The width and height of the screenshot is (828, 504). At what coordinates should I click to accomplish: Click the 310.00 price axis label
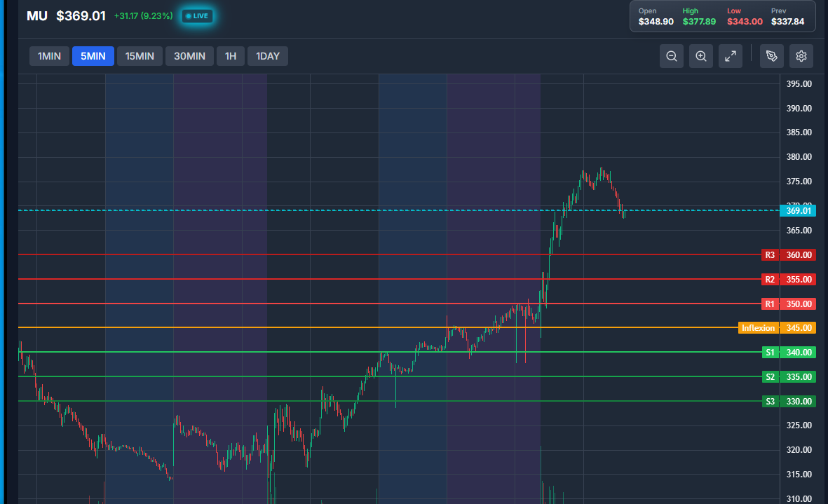point(799,498)
